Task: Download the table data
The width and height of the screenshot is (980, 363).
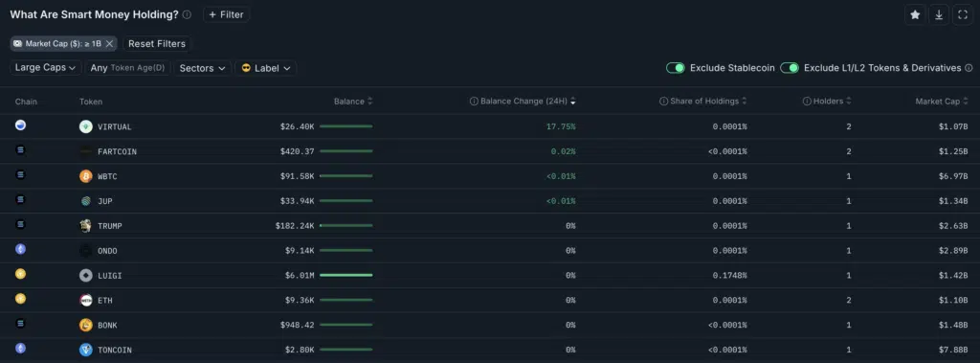Action: 939,15
